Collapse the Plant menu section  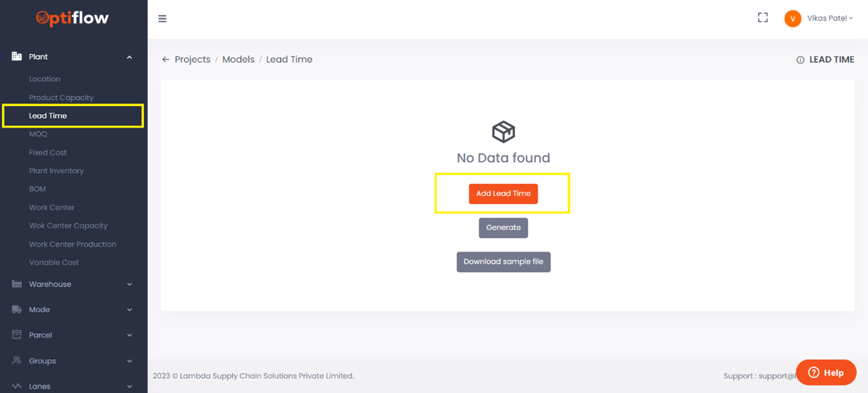point(129,57)
